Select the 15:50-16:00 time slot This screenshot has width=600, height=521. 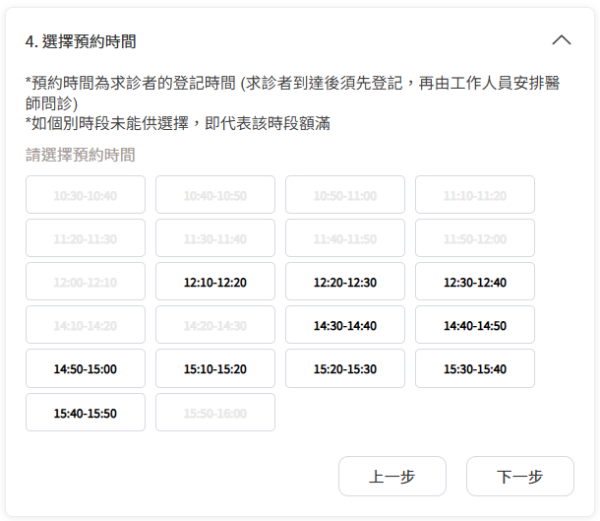click(x=215, y=412)
